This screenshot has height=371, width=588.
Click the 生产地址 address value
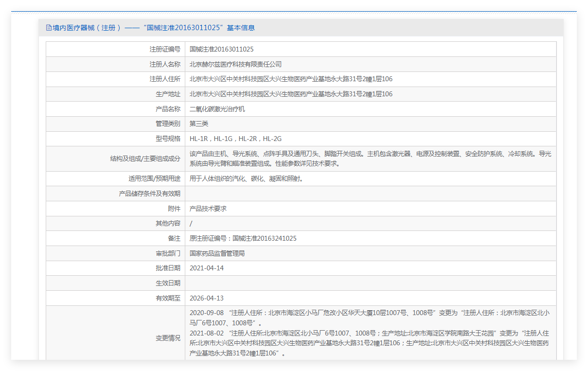[291, 94]
